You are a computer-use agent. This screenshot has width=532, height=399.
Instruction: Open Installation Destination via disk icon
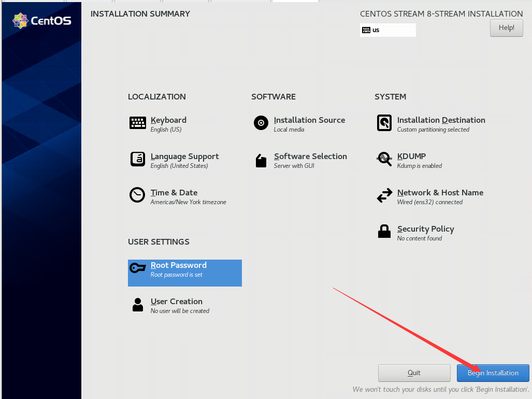tap(384, 123)
